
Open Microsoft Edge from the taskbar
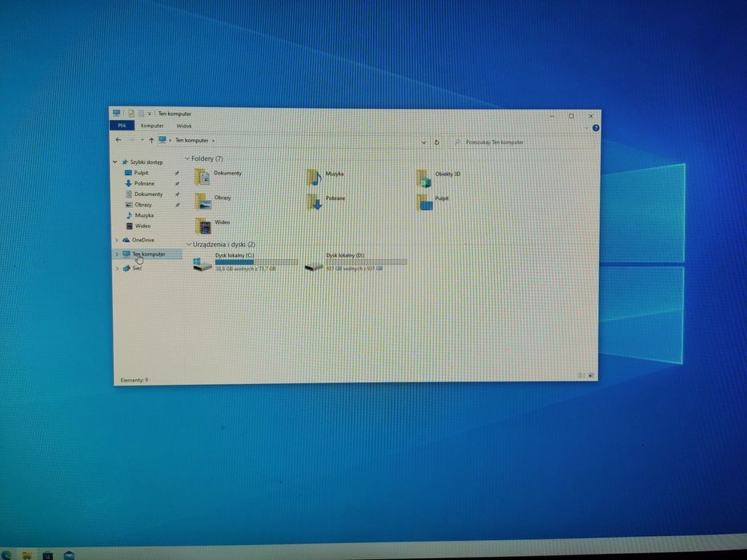[x=6, y=554]
